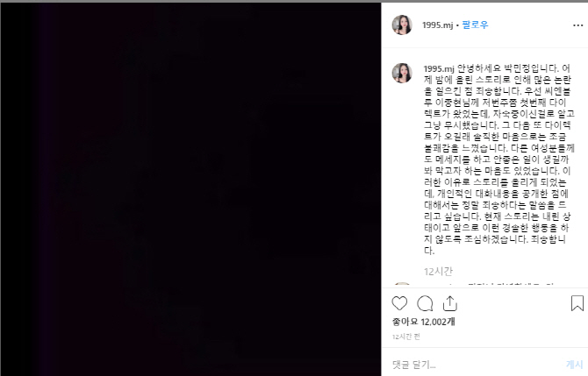Follow the account via the 팔로우 link
This screenshot has width=588, height=376.
[x=475, y=25]
